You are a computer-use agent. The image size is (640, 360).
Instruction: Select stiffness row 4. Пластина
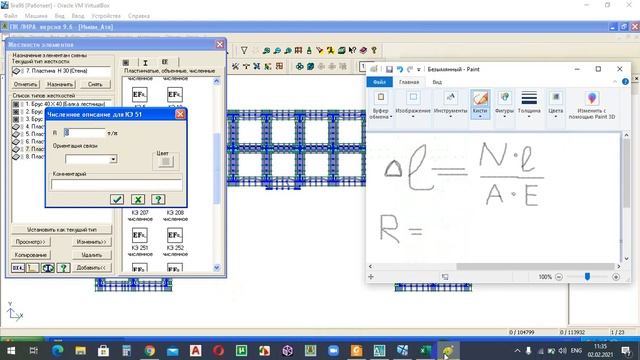tap(29, 127)
